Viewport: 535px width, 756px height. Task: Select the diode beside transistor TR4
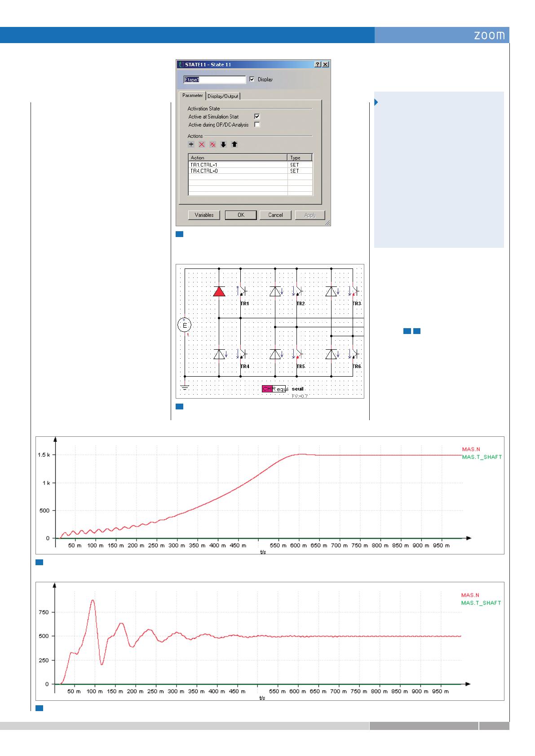[219, 354]
